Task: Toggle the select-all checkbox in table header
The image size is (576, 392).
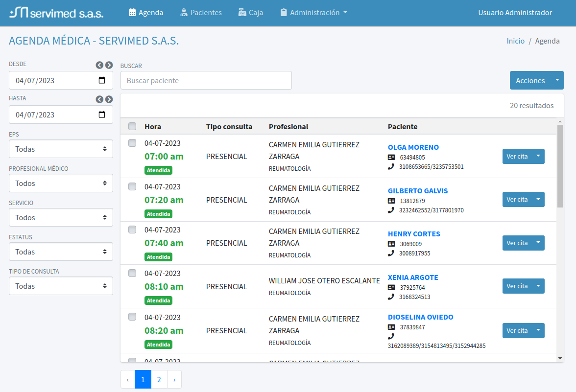Action: tap(132, 127)
